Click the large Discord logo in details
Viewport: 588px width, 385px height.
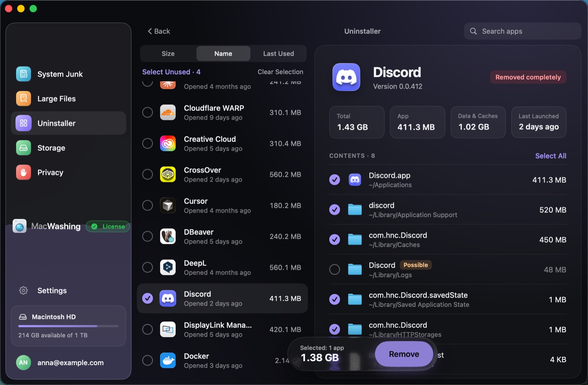click(346, 77)
